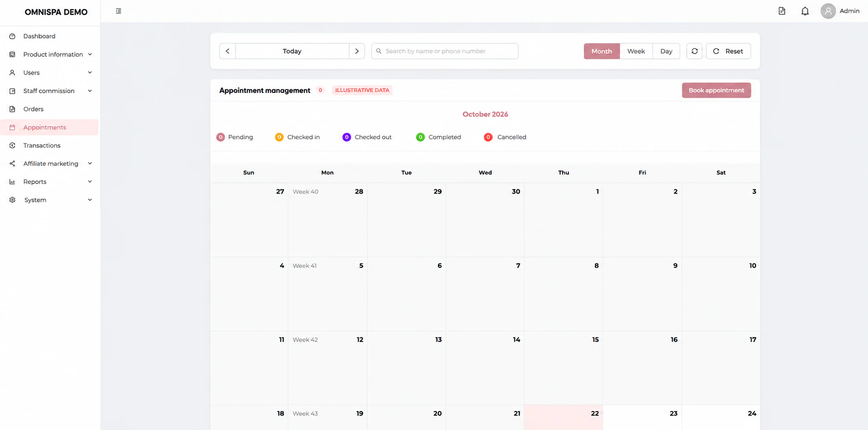Select October 15 calendar cell
The height and width of the screenshot is (430, 868).
pyautogui.click(x=564, y=368)
